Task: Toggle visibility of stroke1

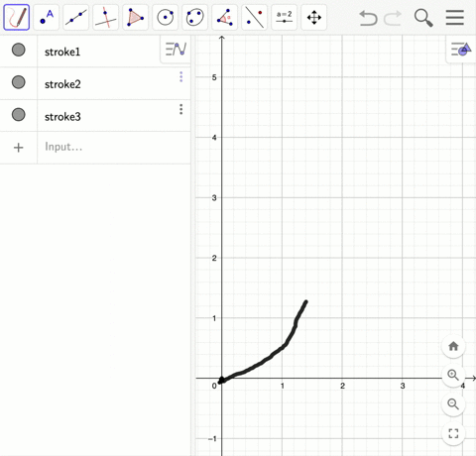Action: point(19,50)
